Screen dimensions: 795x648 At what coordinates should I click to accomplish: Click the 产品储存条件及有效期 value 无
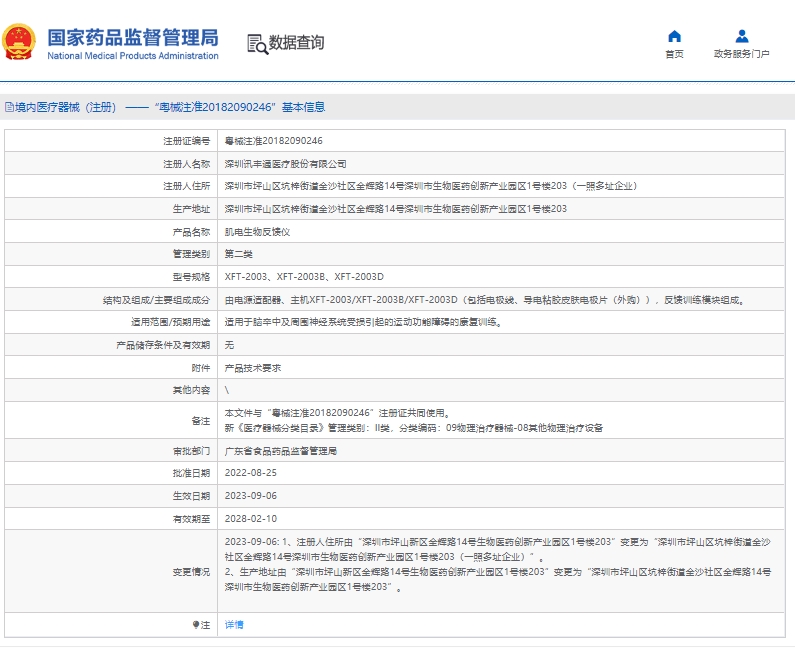click(230, 345)
